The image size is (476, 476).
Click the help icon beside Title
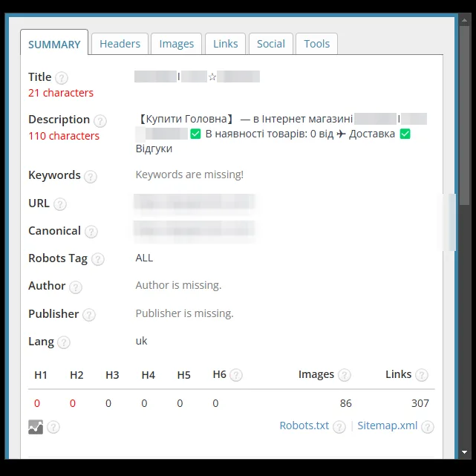pyautogui.click(x=62, y=78)
